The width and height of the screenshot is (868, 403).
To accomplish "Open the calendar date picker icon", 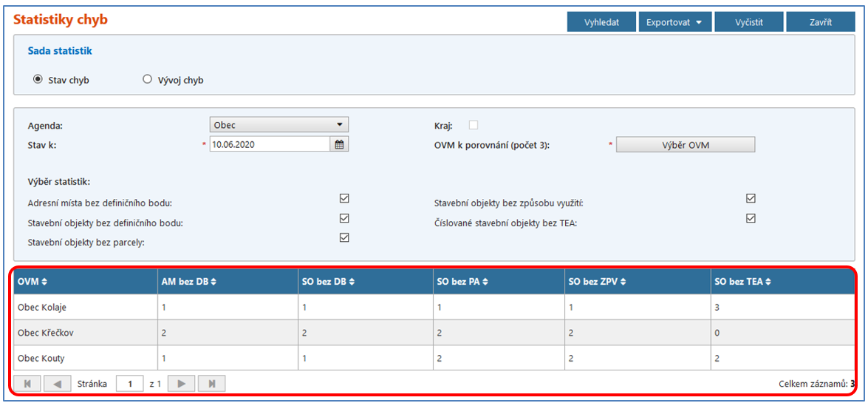I will click(x=339, y=145).
